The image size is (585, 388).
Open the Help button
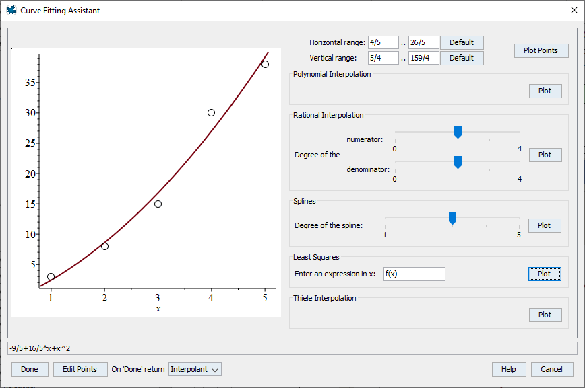[509, 369]
